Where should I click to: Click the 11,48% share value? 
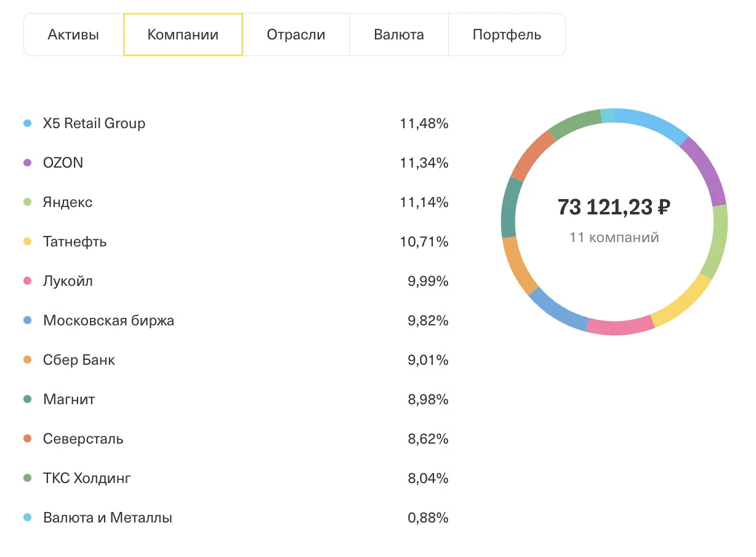pos(424,123)
